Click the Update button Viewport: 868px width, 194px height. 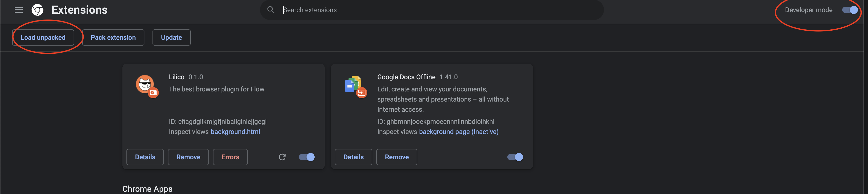pos(171,37)
